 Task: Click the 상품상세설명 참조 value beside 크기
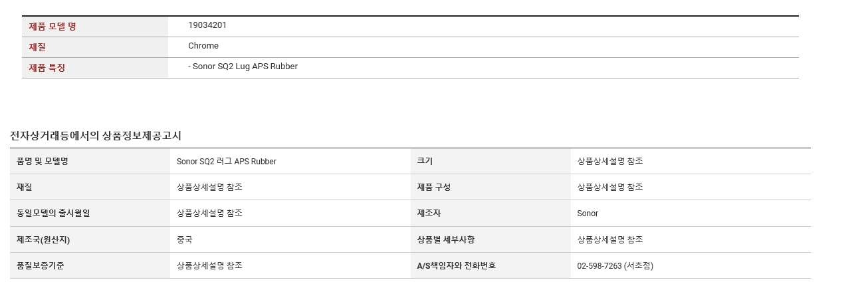[610, 161]
